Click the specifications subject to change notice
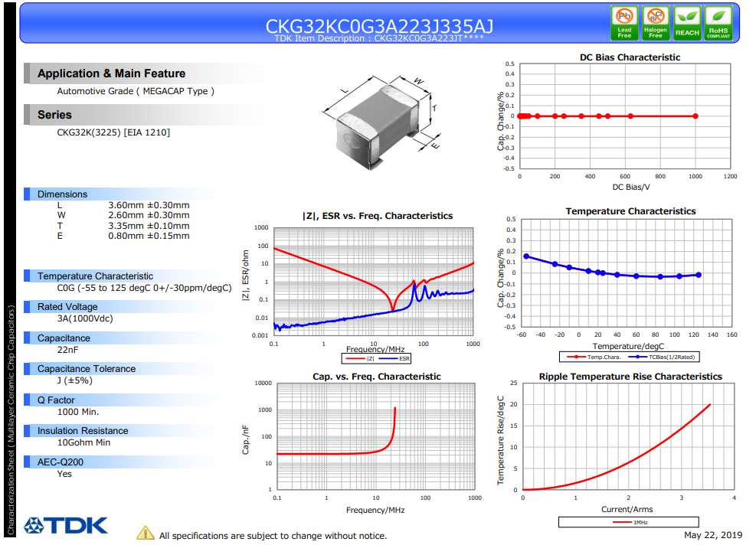756x545 pixels. click(x=273, y=536)
